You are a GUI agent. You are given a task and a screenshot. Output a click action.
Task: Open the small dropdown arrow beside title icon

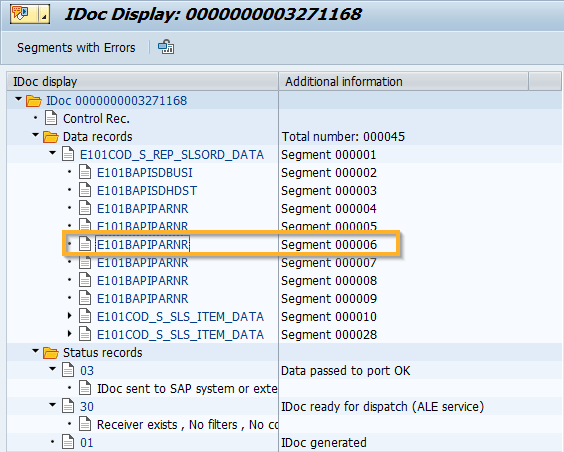44,14
